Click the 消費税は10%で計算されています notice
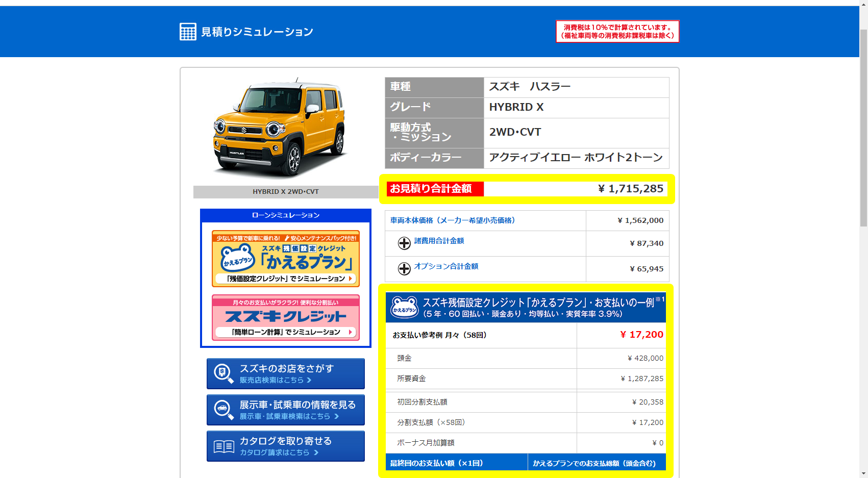The width and height of the screenshot is (868, 478). coord(617,32)
